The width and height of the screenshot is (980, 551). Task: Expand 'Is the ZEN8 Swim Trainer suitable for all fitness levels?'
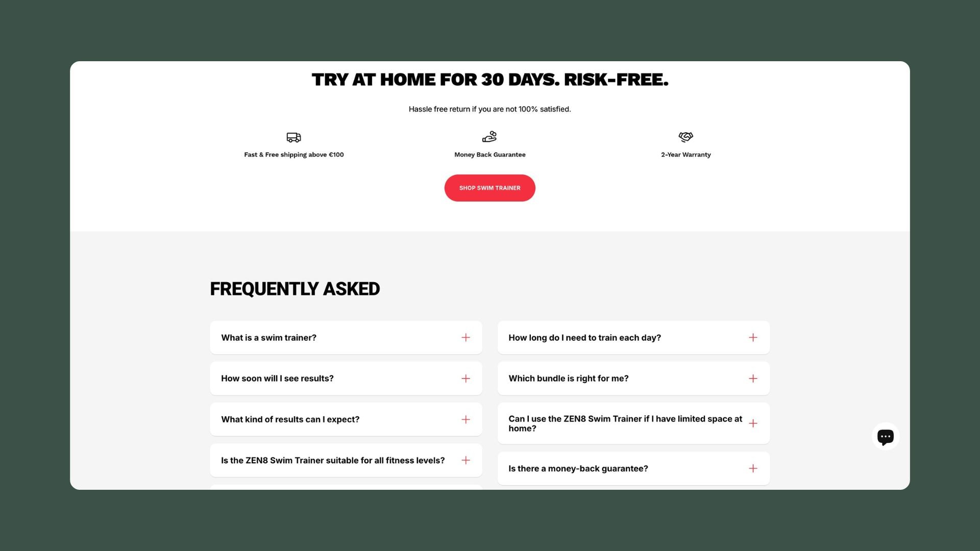[466, 460]
